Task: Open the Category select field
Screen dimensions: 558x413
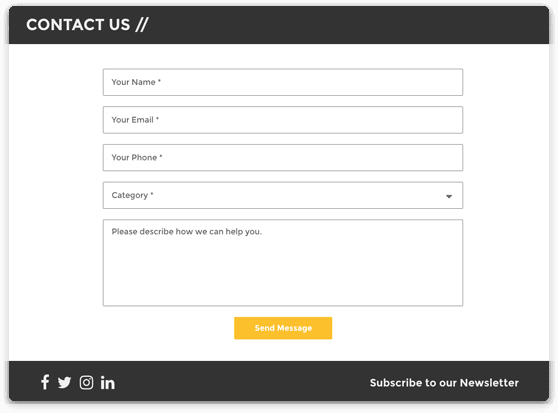Action: (283, 195)
